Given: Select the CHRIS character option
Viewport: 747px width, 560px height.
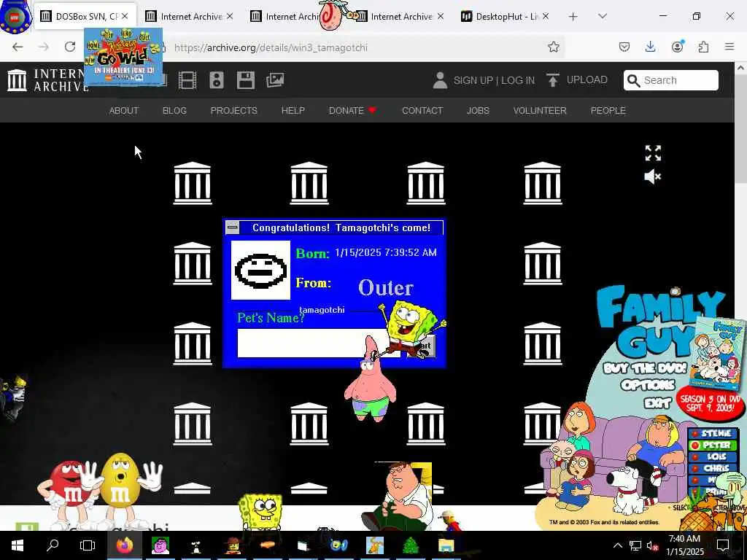Looking at the screenshot, I should pos(712,468).
